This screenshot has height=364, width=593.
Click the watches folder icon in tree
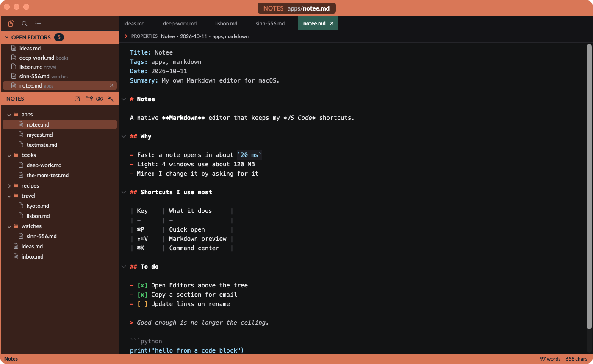[16, 226]
